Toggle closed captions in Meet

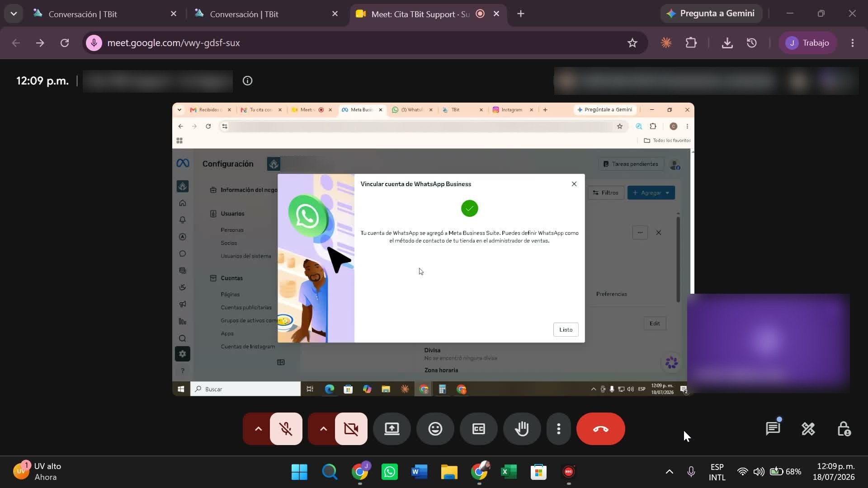click(x=478, y=429)
